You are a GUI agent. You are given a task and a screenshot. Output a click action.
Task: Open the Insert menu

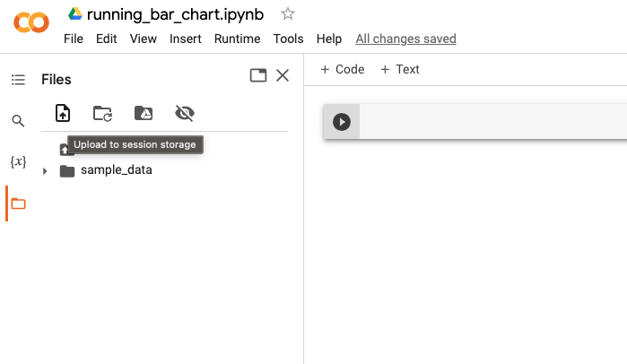(186, 39)
